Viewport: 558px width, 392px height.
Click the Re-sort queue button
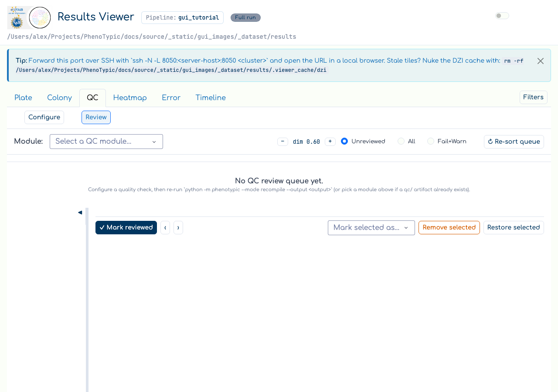click(x=514, y=142)
